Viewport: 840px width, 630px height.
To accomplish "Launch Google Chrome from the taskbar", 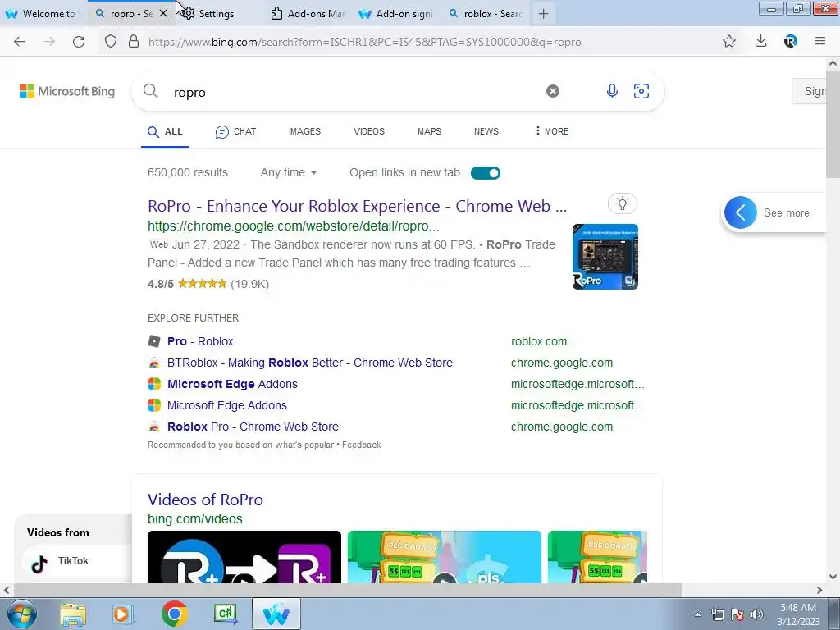I will pyautogui.click(x=174, y=614).
